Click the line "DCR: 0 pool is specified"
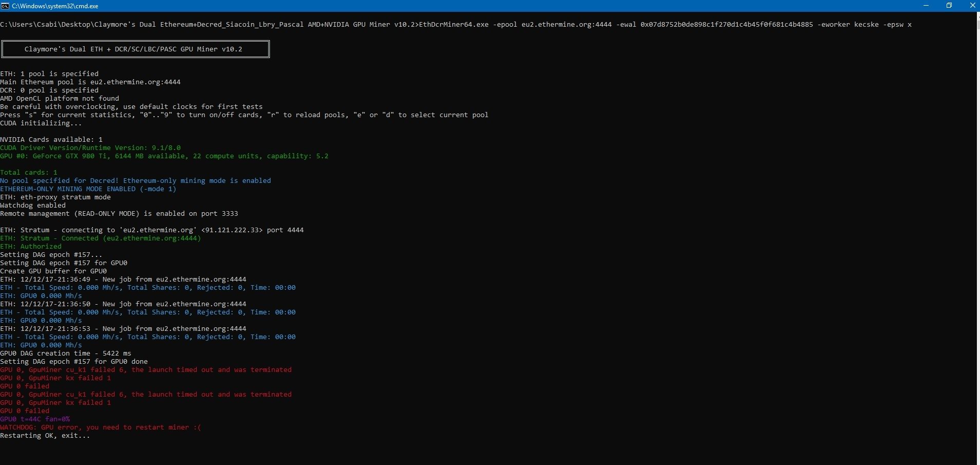The width and height of the screenshot is (980, 465). (49, 90)
